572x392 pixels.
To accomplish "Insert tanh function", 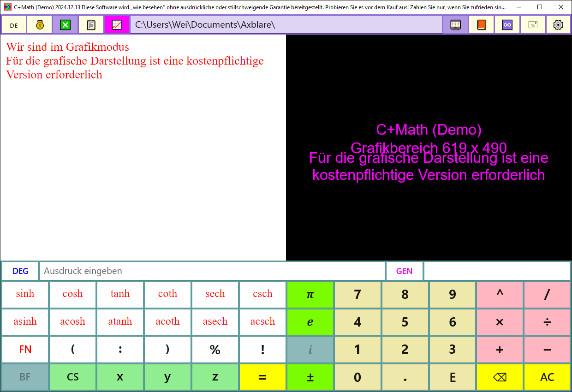I will 120,294.
